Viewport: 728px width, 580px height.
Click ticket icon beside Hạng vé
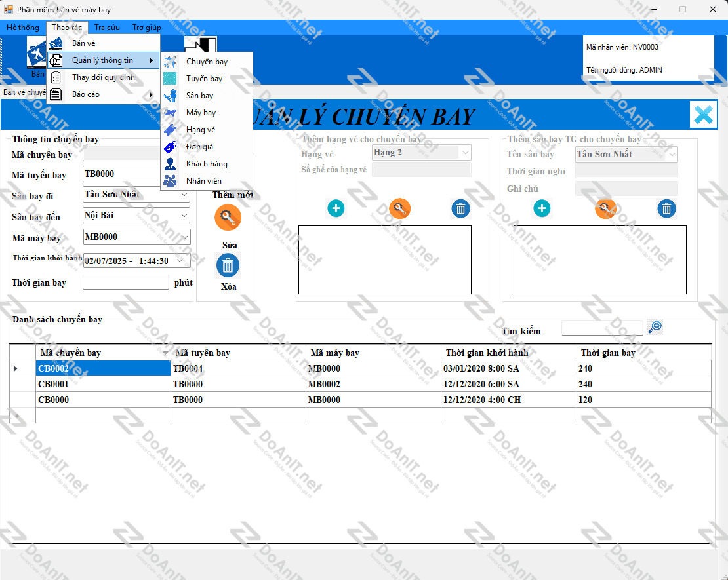(x=170, y=130)
